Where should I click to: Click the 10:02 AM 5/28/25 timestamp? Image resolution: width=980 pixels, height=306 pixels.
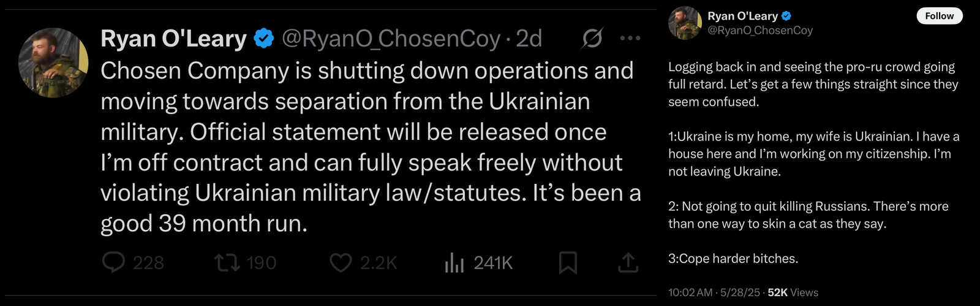coord(714,293)
